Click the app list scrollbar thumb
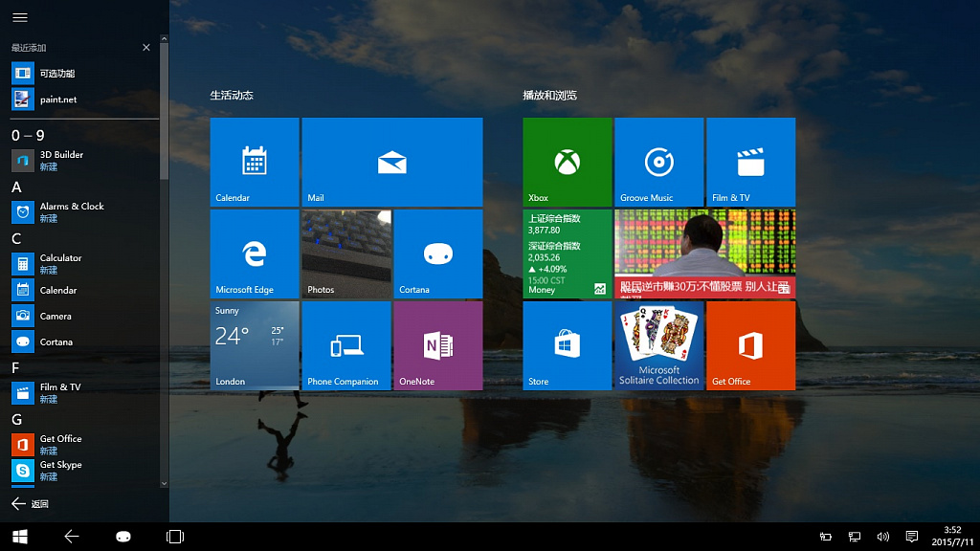Image resolution: width=980 pixels, height=551 pixels. click(x=164, y=111)
